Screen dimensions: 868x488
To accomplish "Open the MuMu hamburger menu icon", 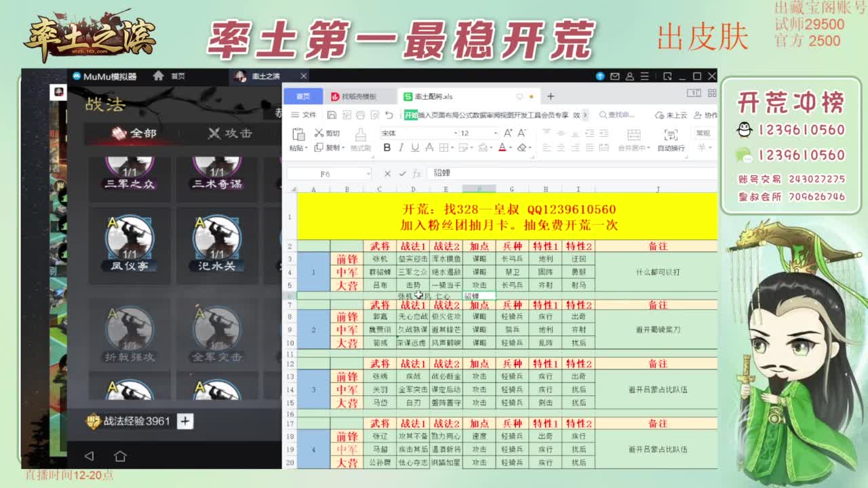I will (x=645, y=77).
